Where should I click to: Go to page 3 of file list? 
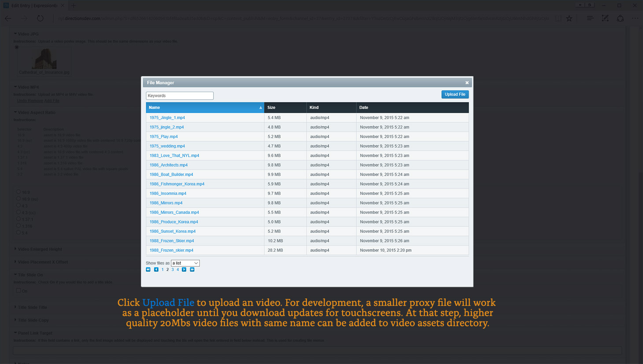click(x=173, y=270)
